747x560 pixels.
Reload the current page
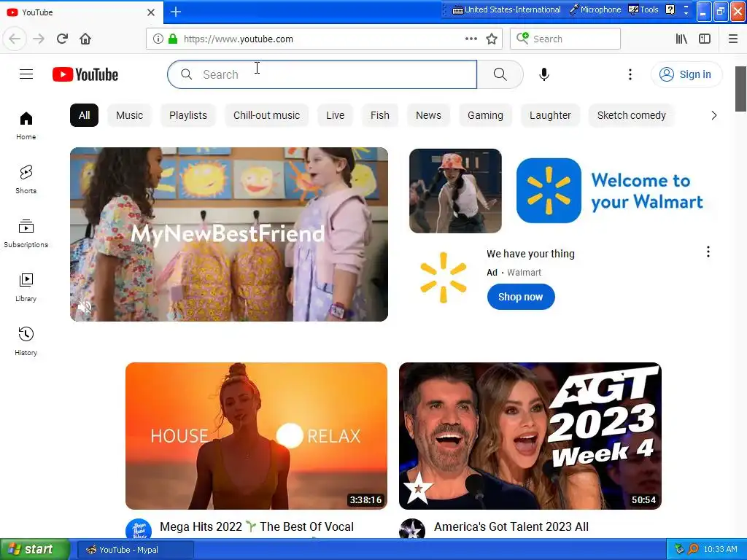pos(62,39)
